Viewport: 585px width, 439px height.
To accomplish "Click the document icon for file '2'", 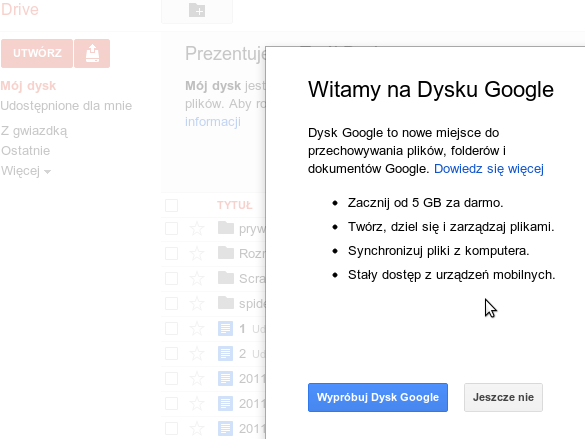I will coord(225,354).
